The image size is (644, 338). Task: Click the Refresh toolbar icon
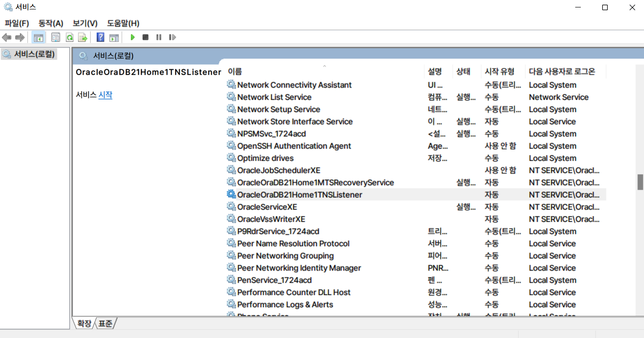pos(69,37)
